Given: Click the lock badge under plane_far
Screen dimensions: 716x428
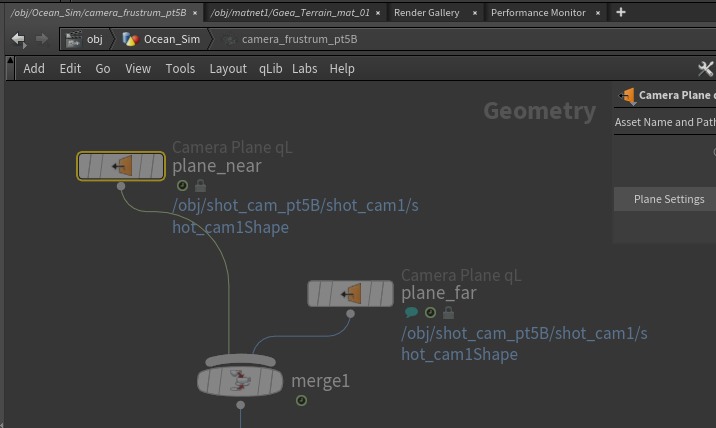Looking at the screenshot, I should pyautogui.click(x=448, y=313).
